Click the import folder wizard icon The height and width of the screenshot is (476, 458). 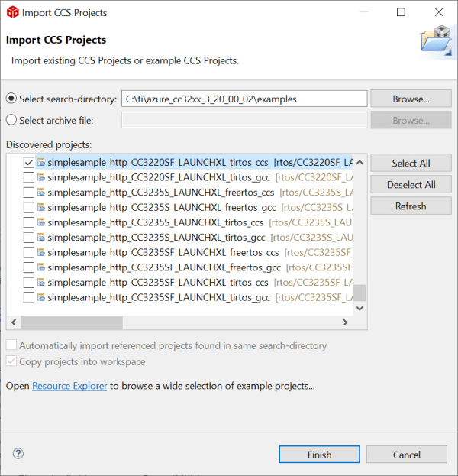click(x=436, y=41)
